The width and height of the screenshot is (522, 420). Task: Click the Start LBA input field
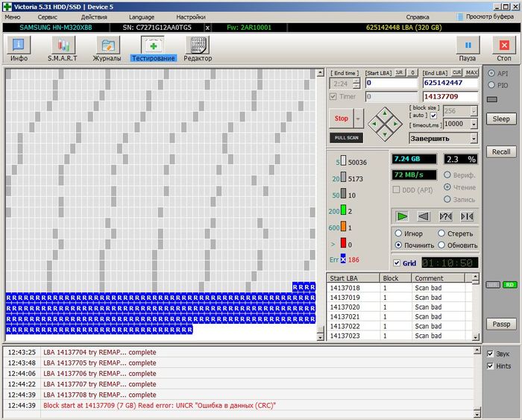coord(391,84)
